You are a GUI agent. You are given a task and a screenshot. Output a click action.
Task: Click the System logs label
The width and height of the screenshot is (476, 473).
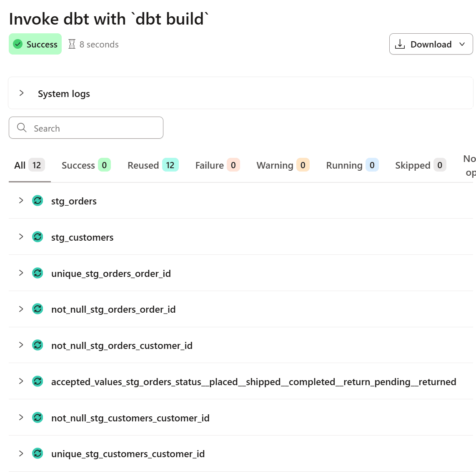pyautogui.click(x=64, y=94)
